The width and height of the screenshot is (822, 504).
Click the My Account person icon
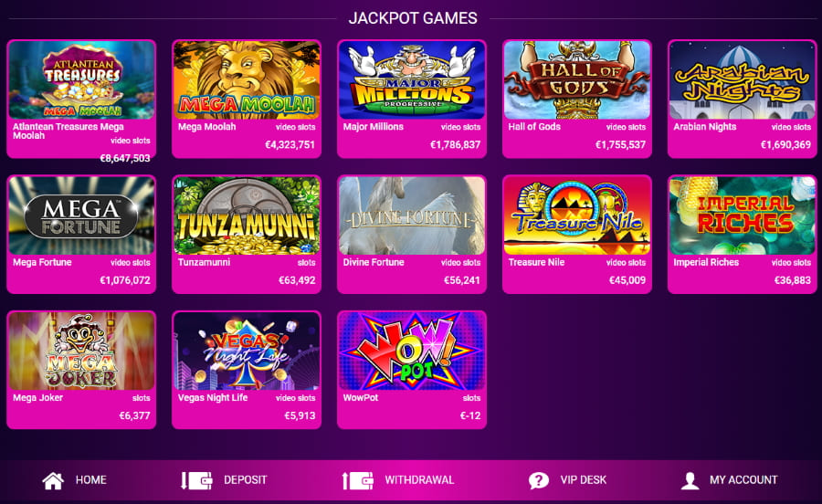pyautogui.click(x=690, y=480)
